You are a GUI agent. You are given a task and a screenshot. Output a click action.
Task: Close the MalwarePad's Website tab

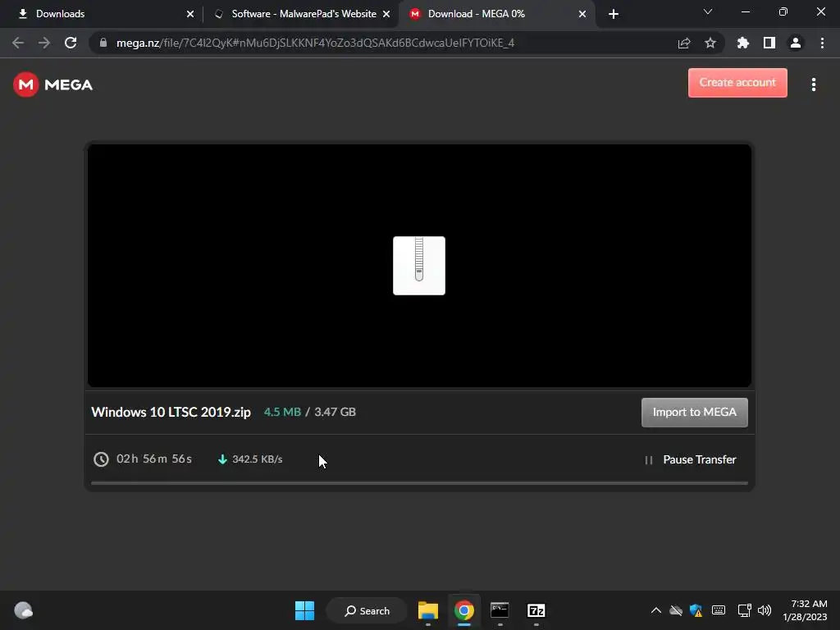386,14
